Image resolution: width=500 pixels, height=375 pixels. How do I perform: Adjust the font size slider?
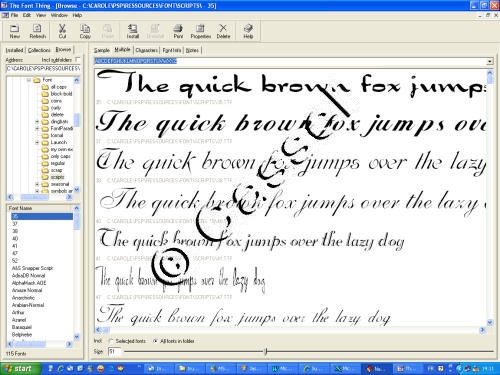coord(265,351)
